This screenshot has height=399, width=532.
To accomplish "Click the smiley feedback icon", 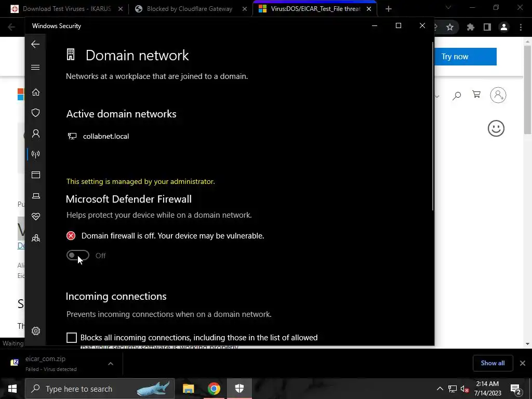I will (496, 128).
